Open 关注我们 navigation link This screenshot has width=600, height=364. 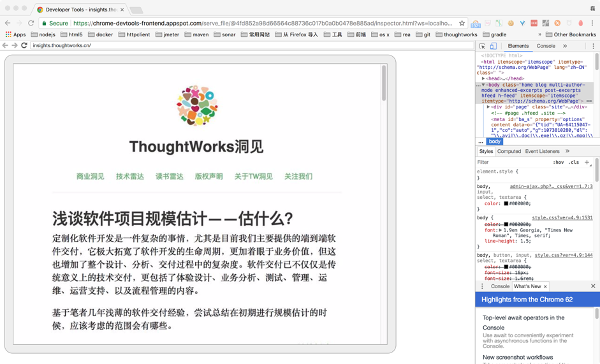point(298,177)
